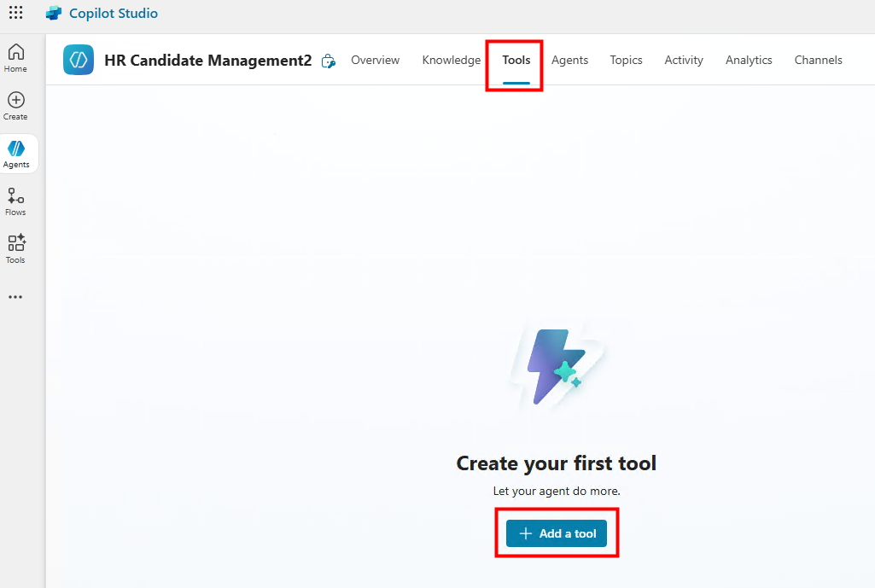The height and width of the screenshot is (588, 875).
Task: Open Create in the left sidebar
Action: coord(15,106)
